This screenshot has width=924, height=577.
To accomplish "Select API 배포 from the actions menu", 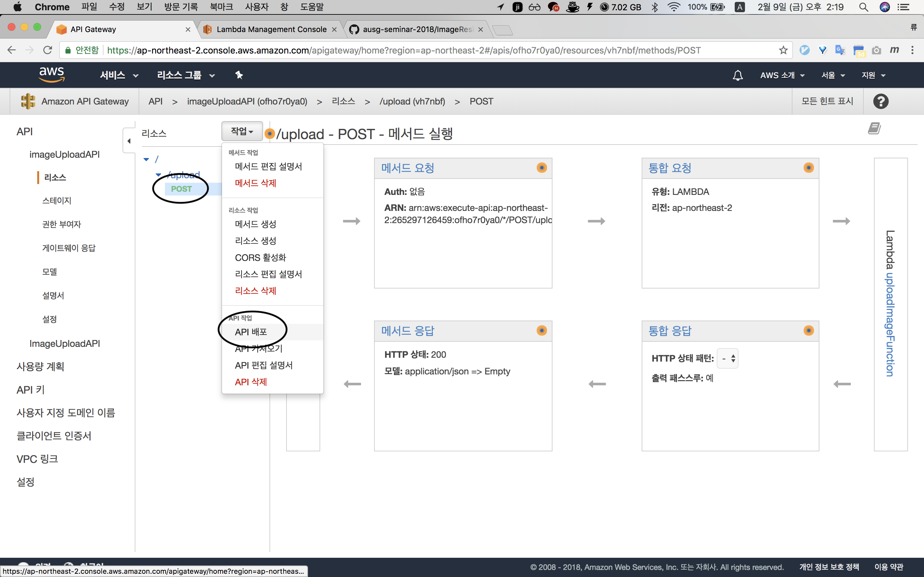I will coord(251,332).
